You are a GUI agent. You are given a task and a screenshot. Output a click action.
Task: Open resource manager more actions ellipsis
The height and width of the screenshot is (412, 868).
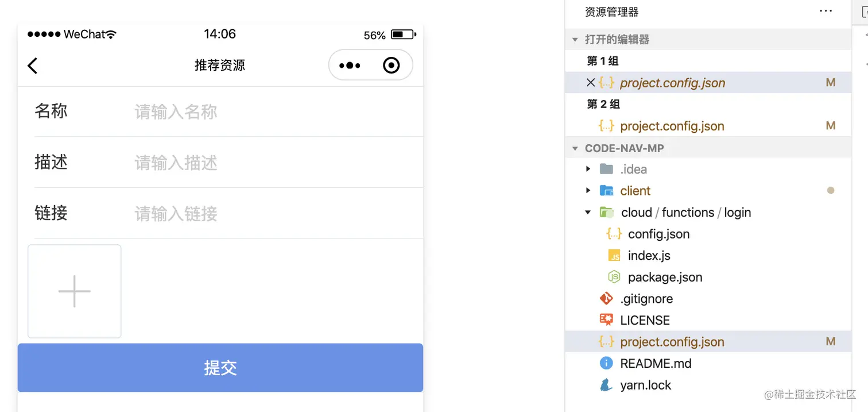826,11
